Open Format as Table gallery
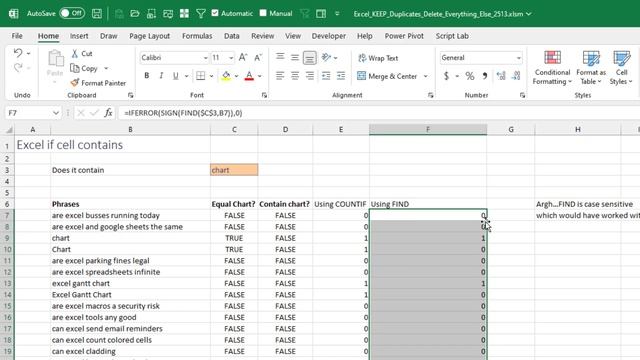The width and height of the screenshot is (640, 360). tap(591, 68)
